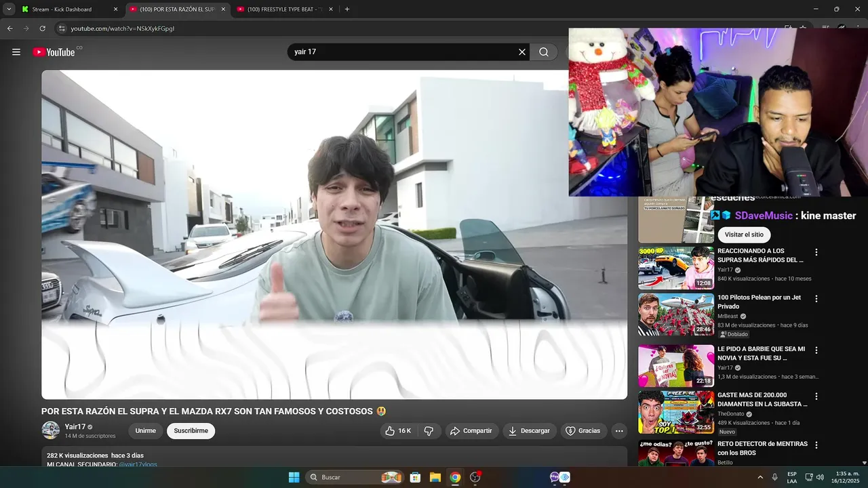The width and height of the screenshot is (868, 488).
Task: Like the video with the thumbs-up 16 K button
Action: pos(398,431)
